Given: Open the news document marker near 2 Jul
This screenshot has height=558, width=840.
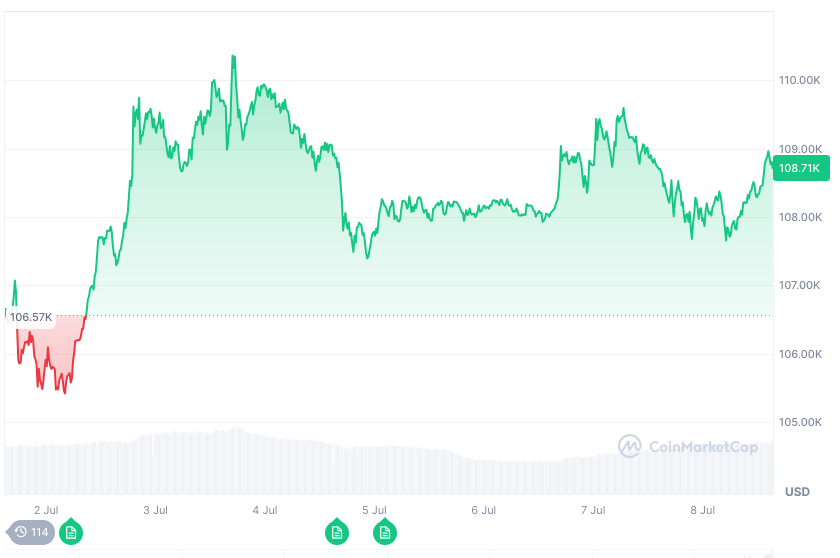Looking at the screenshot, I should 71,532.
